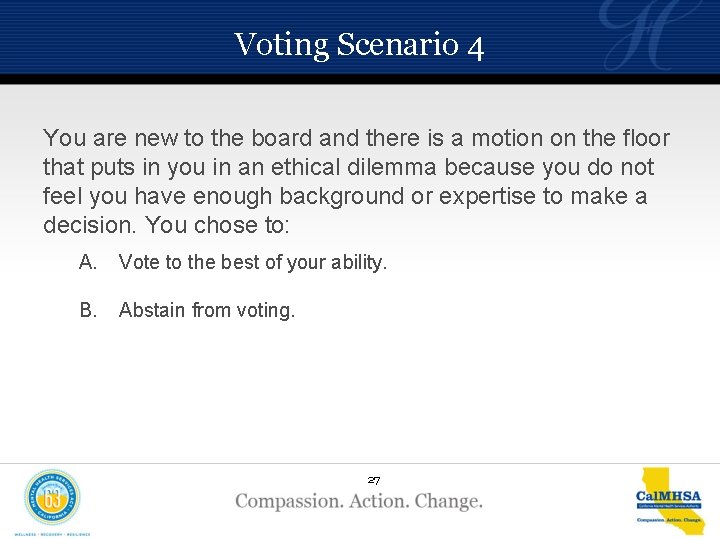Click the 'Wellness Recovery Resilience' text under seal
The width and height of the screenshot is (720, 540).
tap(52, 533)
